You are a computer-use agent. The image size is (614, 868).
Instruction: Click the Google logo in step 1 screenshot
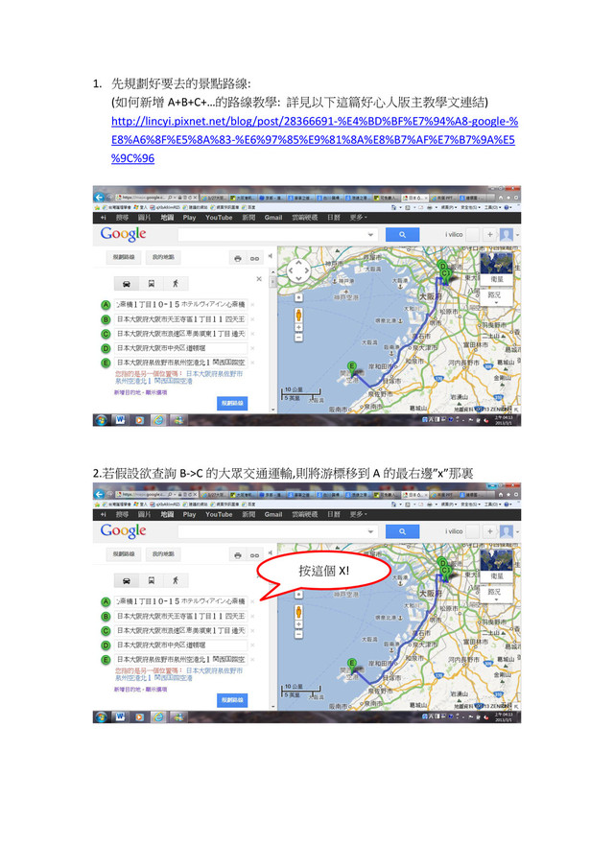click(x=123, y=234)
